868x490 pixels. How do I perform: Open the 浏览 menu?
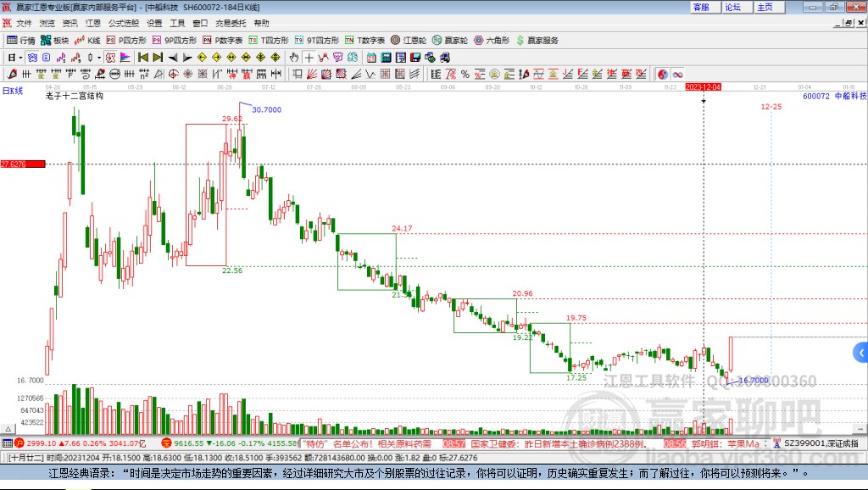[47, 23]
